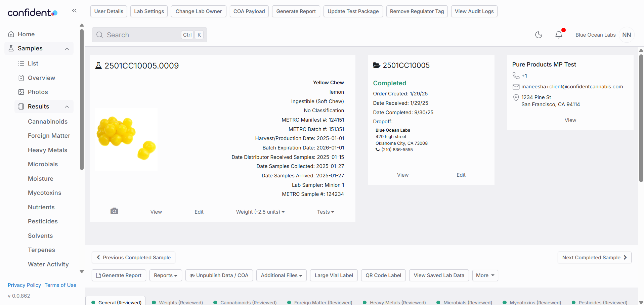Open the Reports dropdown
Image resolution: width=644 pixels, height=305 pixels.
point(166,275)
